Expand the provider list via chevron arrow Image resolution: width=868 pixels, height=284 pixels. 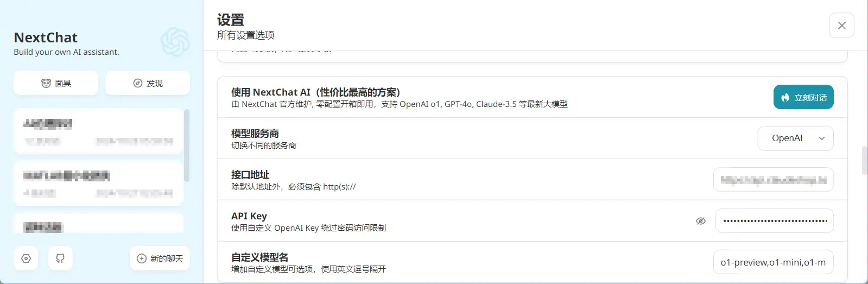(822, 138)
